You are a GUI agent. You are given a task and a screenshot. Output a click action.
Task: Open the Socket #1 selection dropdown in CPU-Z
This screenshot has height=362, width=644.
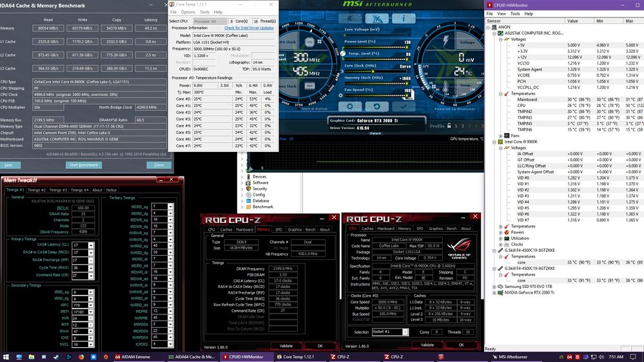(405, 332)
